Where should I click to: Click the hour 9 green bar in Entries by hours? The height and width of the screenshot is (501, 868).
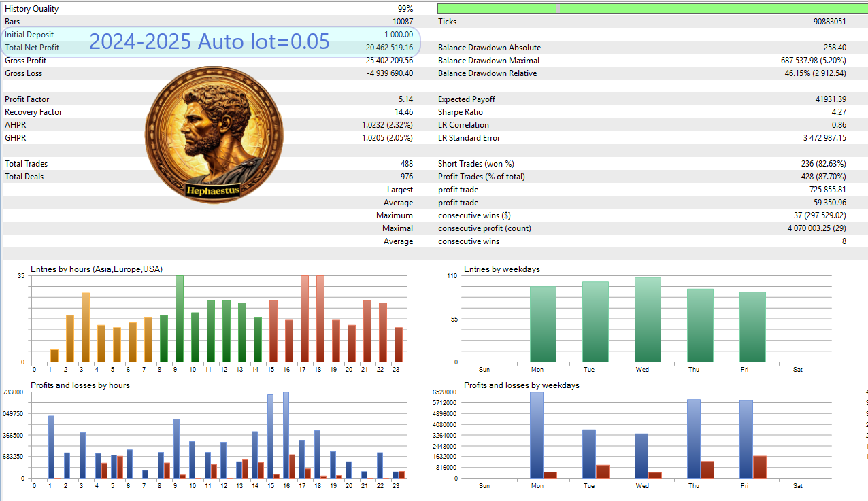(180, 319)
